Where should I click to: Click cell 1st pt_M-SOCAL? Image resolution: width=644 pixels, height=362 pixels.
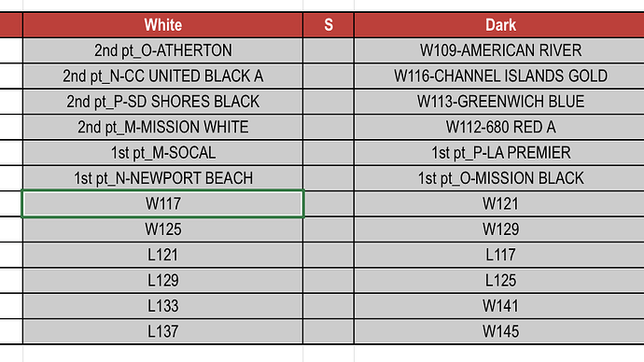tap(163, 153)
